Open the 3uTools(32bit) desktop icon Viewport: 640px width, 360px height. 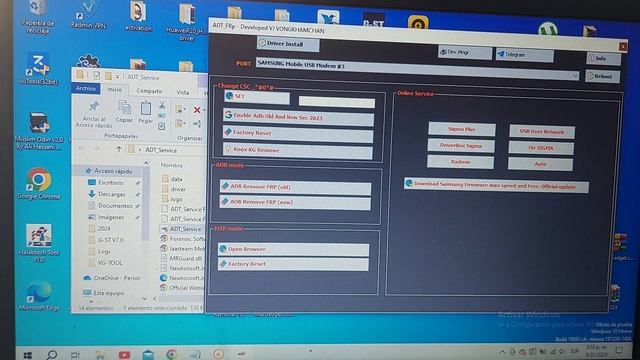[38, 69]
